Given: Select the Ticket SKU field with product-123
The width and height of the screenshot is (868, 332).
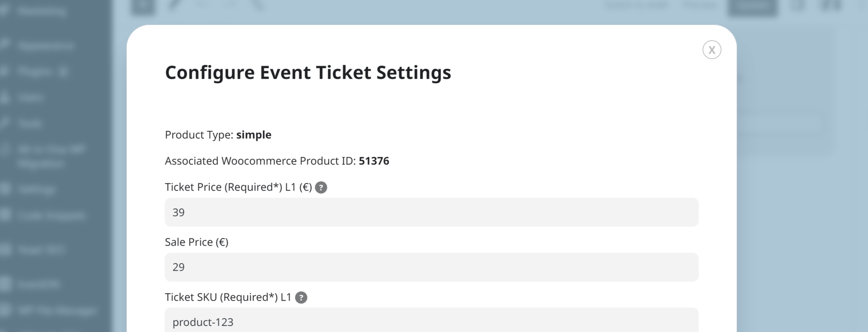Looking at the screenshot, I should 432,320.
